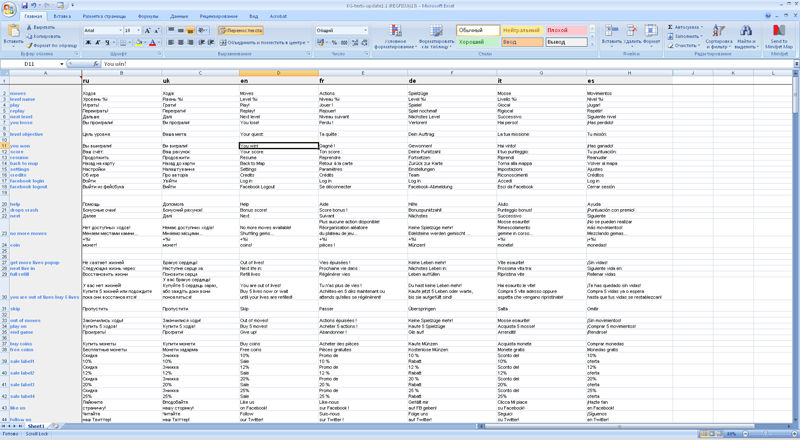800x440 pixels.
Task: Open Borders dropdown in Font group
Action: [128, 43]
